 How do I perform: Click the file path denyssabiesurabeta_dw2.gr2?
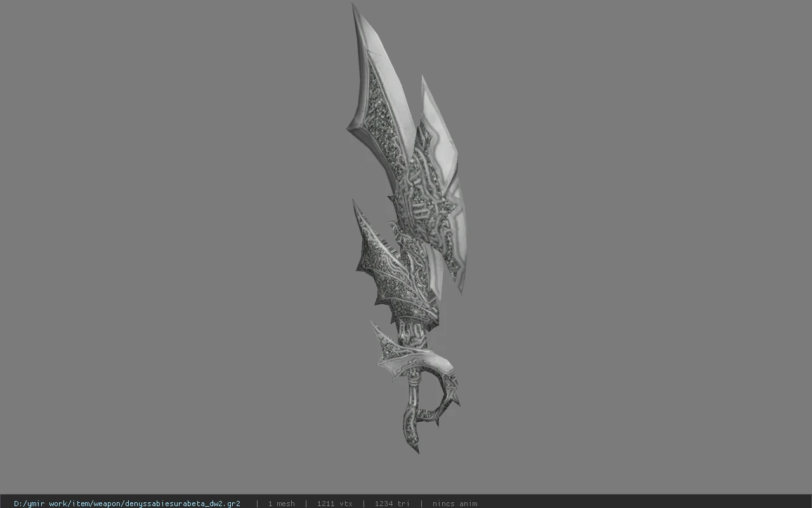127,504
